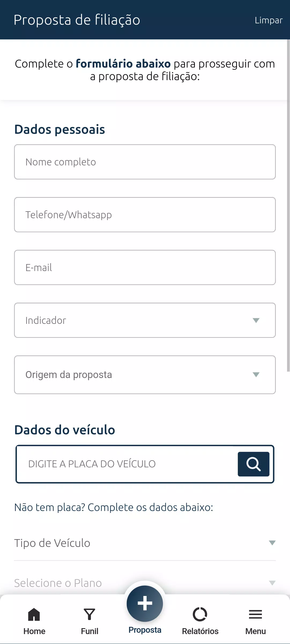The height and width of the screenshot is (644, 290).
Task: Click Limpar to clear the form
Action: (269, 20)
